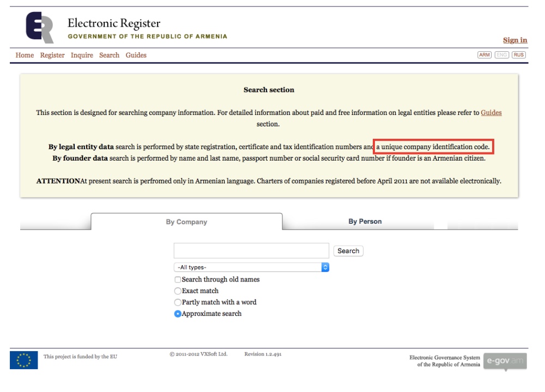Viewport: 545px width, 392px height.
Task: Click the 'ATTENTION' bold text
Action: 58,181
